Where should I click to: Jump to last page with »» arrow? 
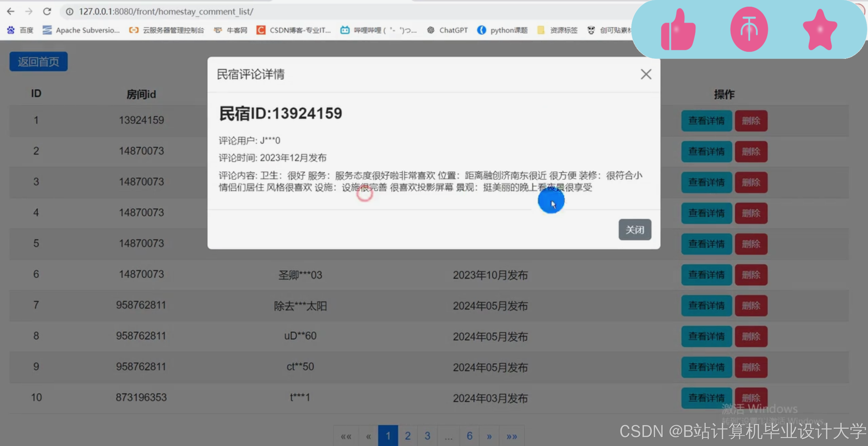(511, 437)
